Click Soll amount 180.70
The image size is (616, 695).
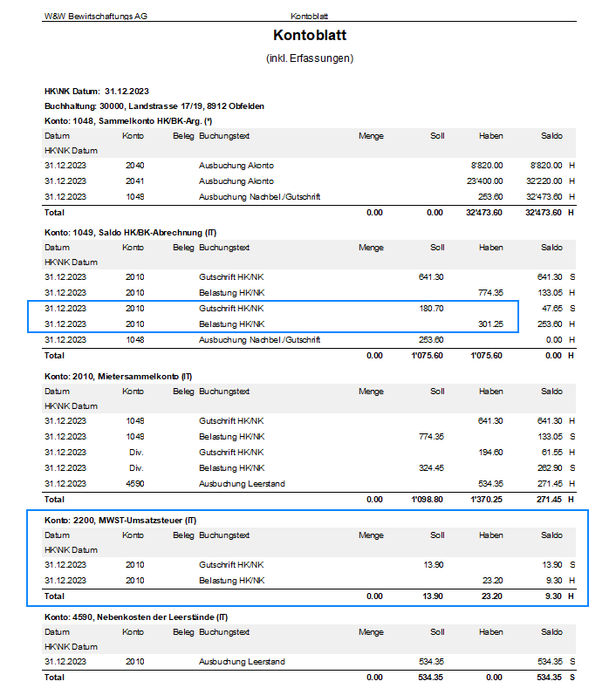coord(432,309)
